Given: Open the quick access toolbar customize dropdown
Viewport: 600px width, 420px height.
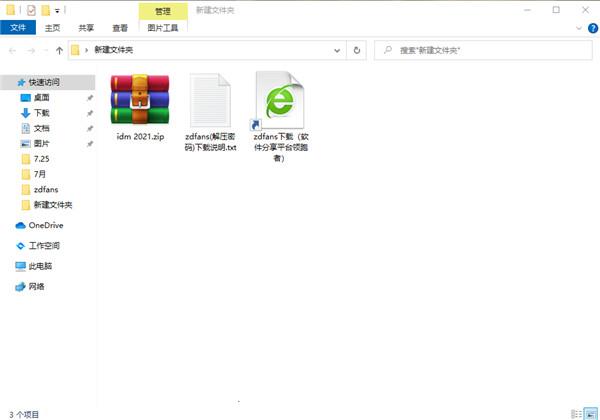Looking at the screenshot, I should [x=57, y=11].
